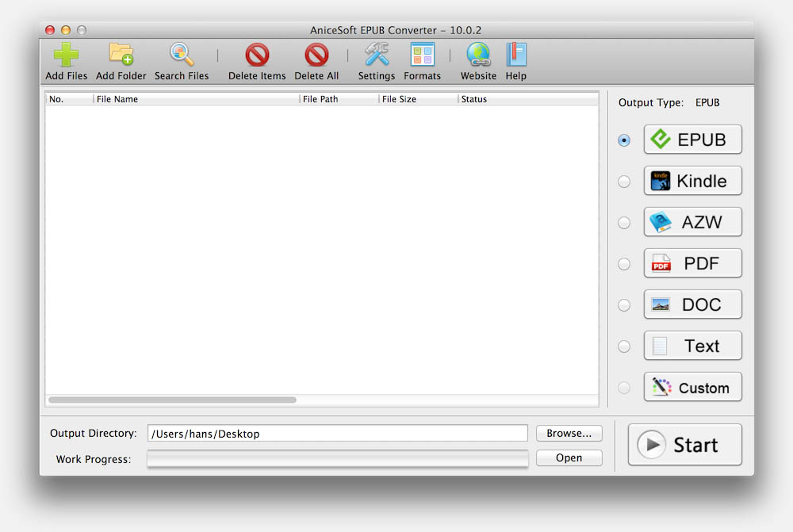Enable the DOC output radio option
The width and height of the screenshot is (793, 532).
pyautogui.click(x=624, y=305)
